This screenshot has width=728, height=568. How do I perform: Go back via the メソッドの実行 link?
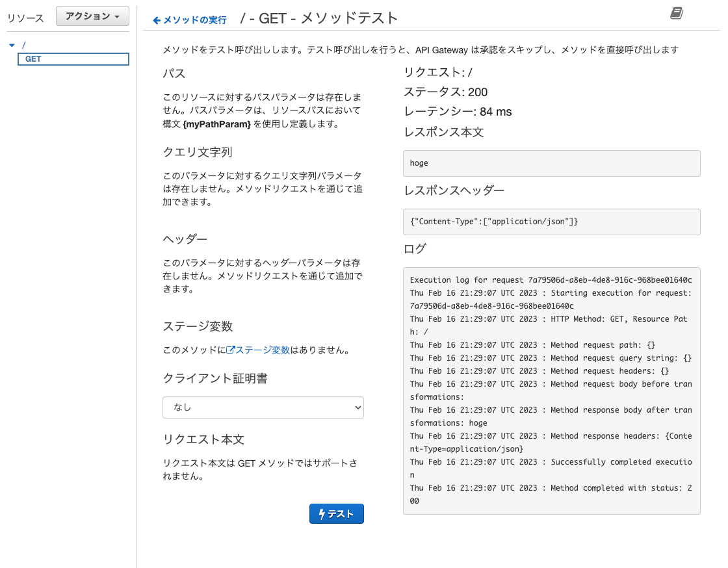pyautogui.click(x=194, y=20)
